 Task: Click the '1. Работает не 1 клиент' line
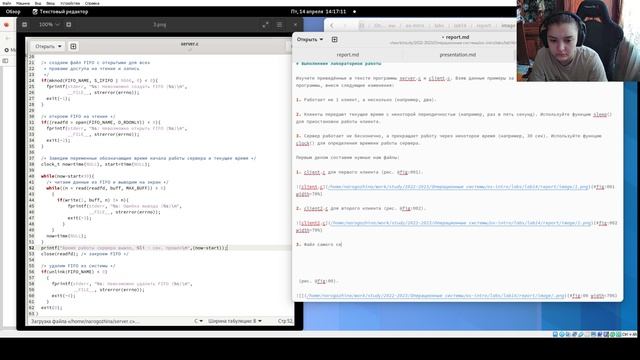coord(366,100)
